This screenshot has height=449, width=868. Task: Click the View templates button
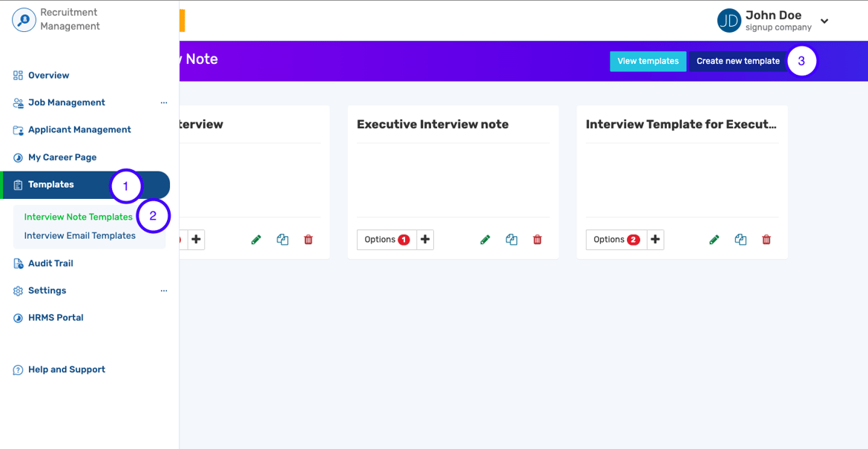click(648, 62)
